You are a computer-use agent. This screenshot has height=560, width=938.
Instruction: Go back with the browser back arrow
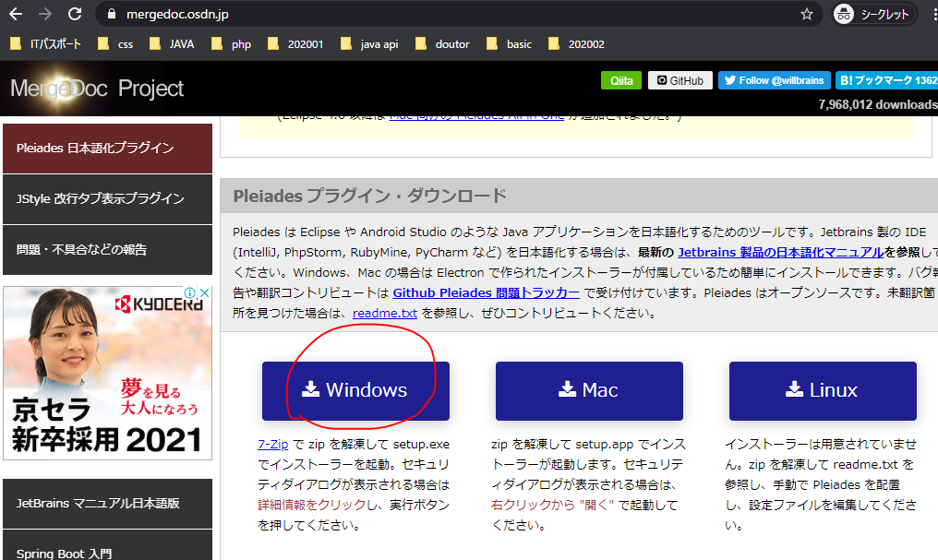click(16, 14)
